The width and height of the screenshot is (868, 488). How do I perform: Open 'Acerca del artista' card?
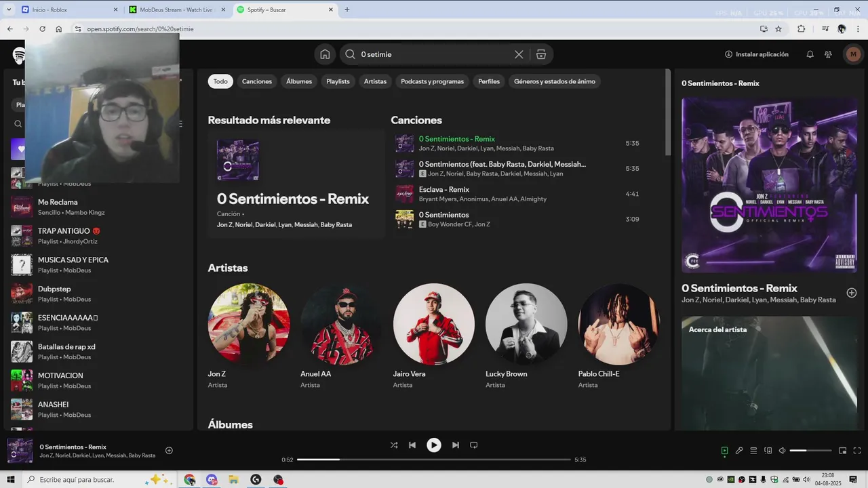point(769,373)
